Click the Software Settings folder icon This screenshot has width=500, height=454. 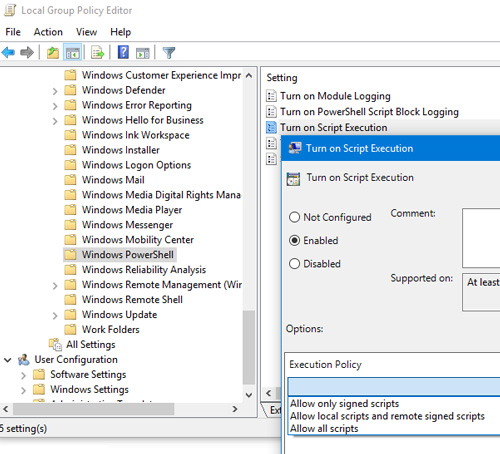(x=39, y=374)
